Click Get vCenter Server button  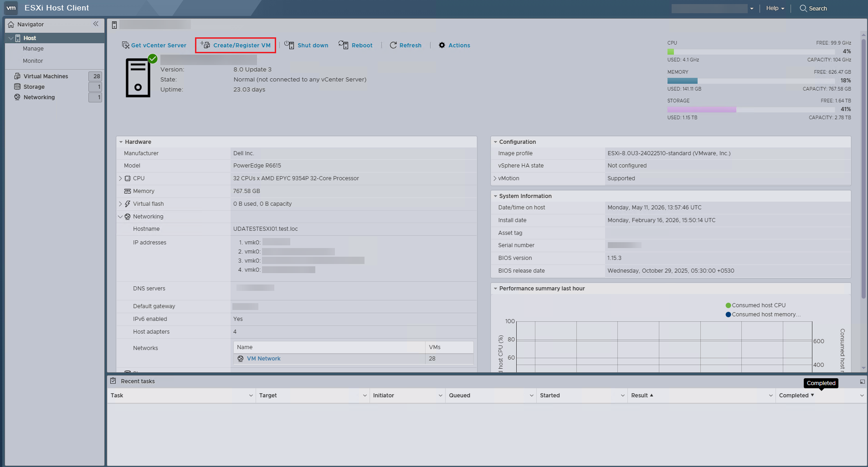[x=154, y=45]
